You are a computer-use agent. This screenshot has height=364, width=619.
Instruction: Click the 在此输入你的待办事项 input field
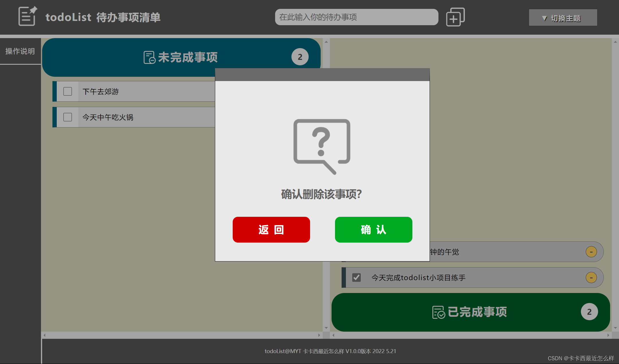click(356, 17)
